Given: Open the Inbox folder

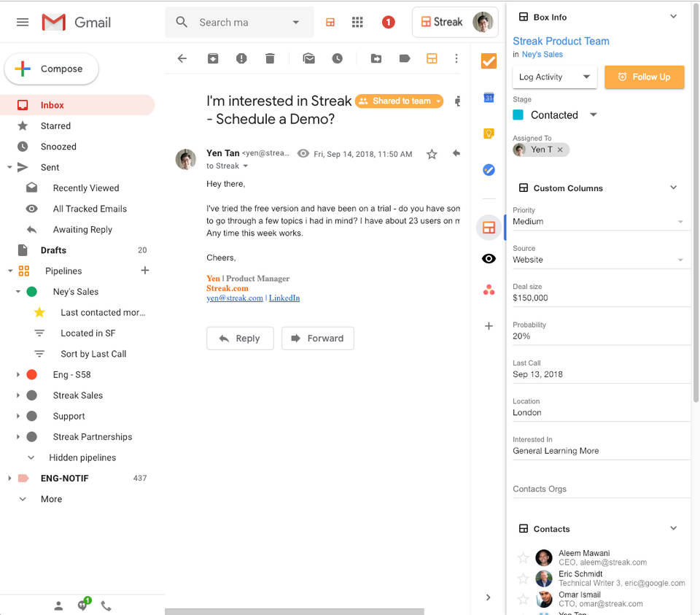Looking at the screenshot, I should pyautogui.click(x=52, y=105).
